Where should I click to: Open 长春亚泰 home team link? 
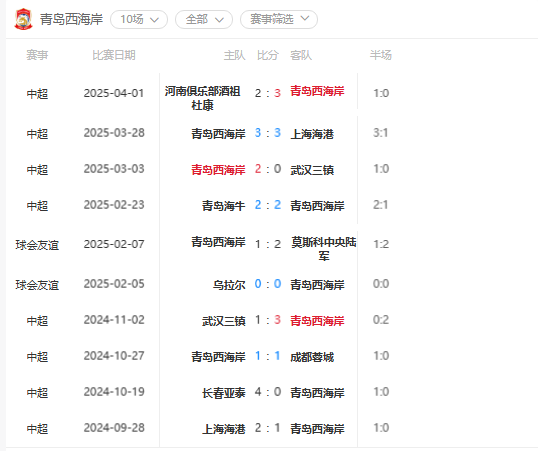click(x=223, y=393)
